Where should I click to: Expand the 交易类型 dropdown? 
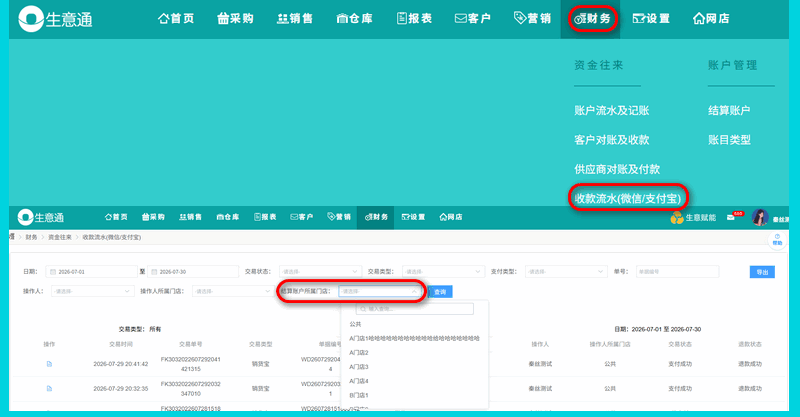(443, 272)
